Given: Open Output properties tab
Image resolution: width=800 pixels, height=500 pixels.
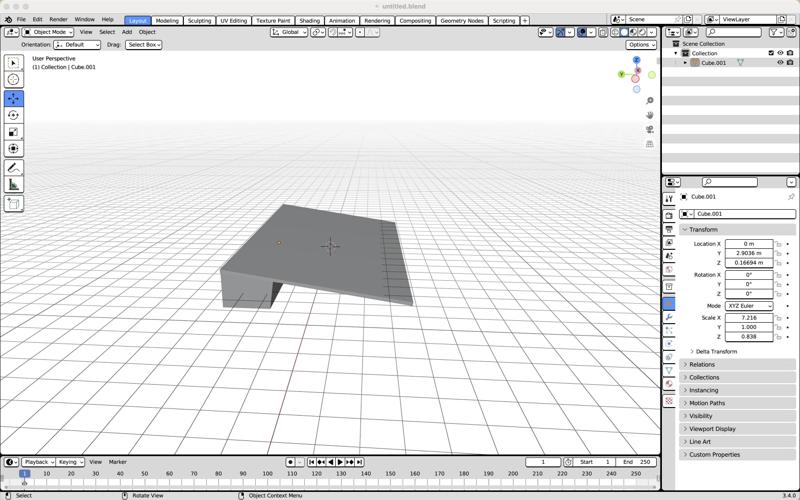Looking at the screenshot, I should pos(669,229).
